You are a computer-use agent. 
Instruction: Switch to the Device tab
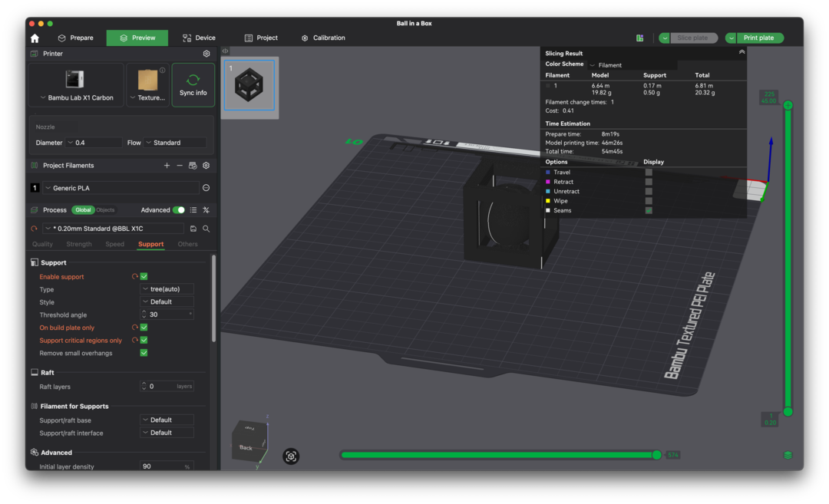[x=199, y=38]
